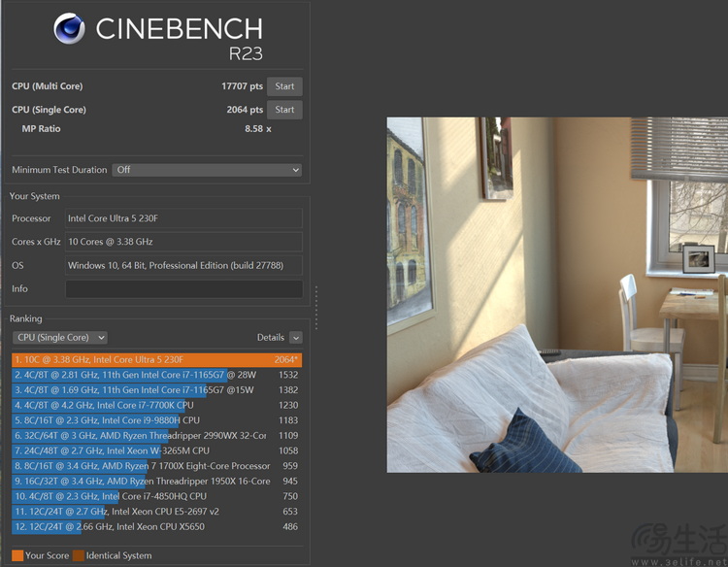728x567 pixels.
Task: Select ranking row Ryzen Threadripper 1950X
Action: 157,482
